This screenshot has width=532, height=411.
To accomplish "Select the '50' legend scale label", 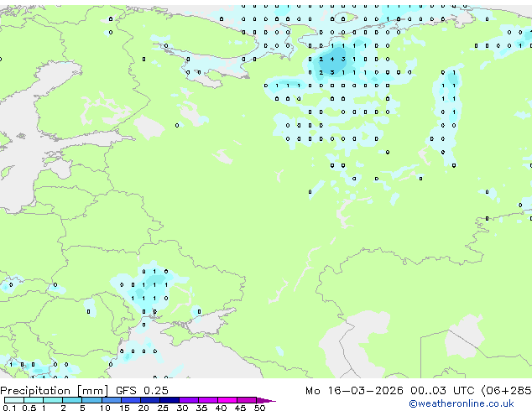I will pos(259,408).
